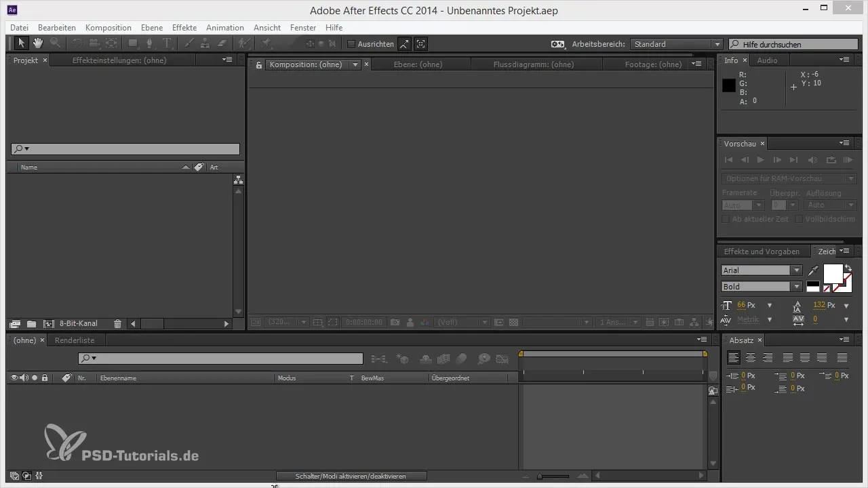Toggle the Vollbildschirm checkbox
868x488 pixels.
(799, 219)
